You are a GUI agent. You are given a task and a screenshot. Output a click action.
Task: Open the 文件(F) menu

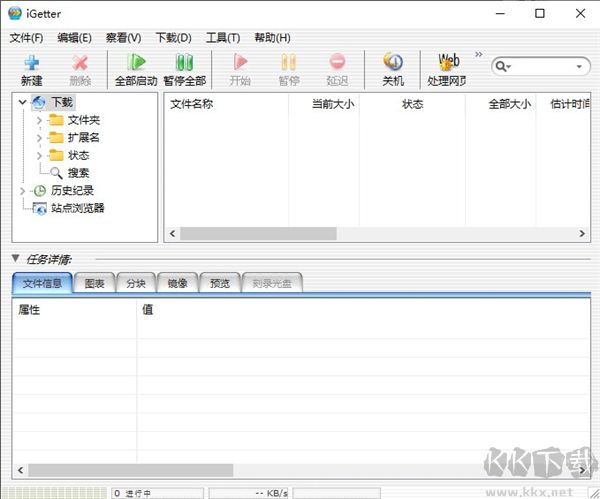point(26,38)
